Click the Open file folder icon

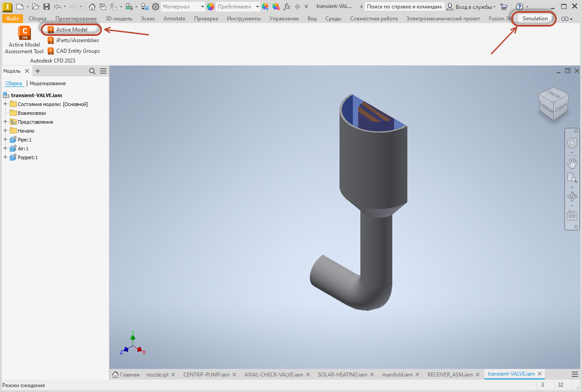pos(36,7)
